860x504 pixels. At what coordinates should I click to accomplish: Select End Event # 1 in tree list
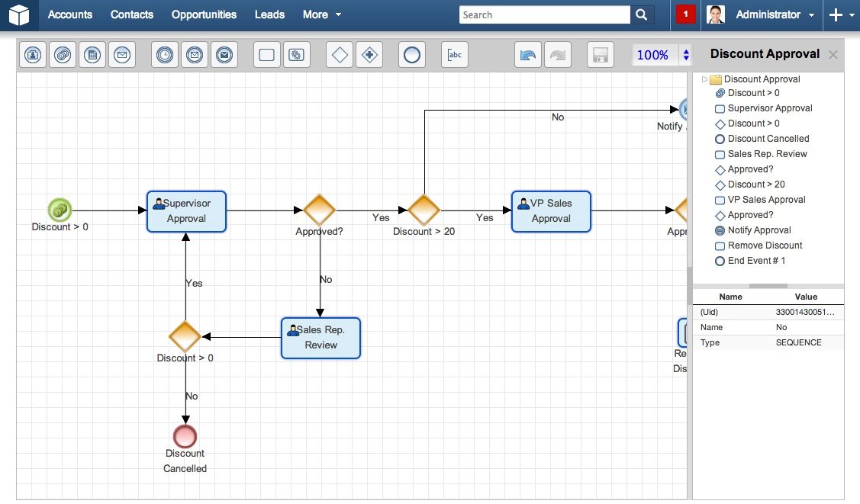[x=756, y=262]
